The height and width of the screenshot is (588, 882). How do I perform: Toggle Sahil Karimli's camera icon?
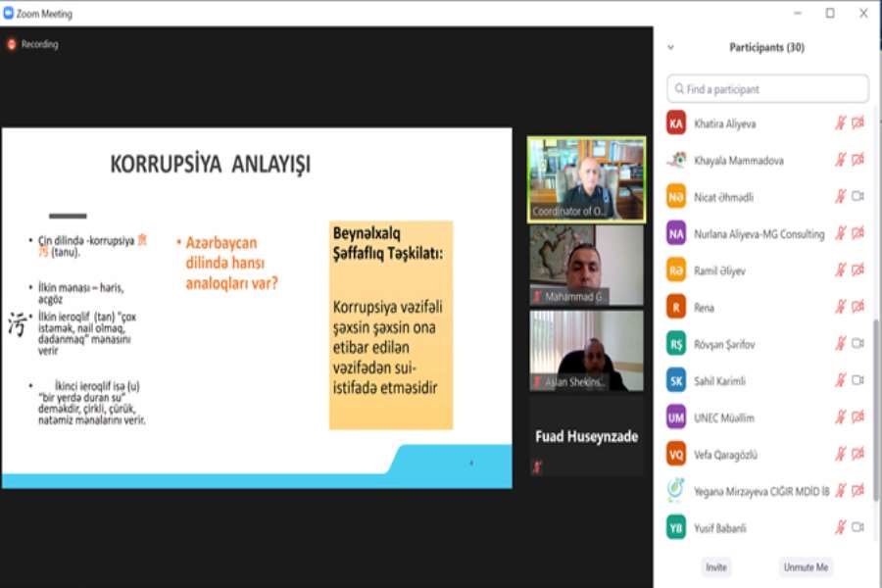pos(857,380)
